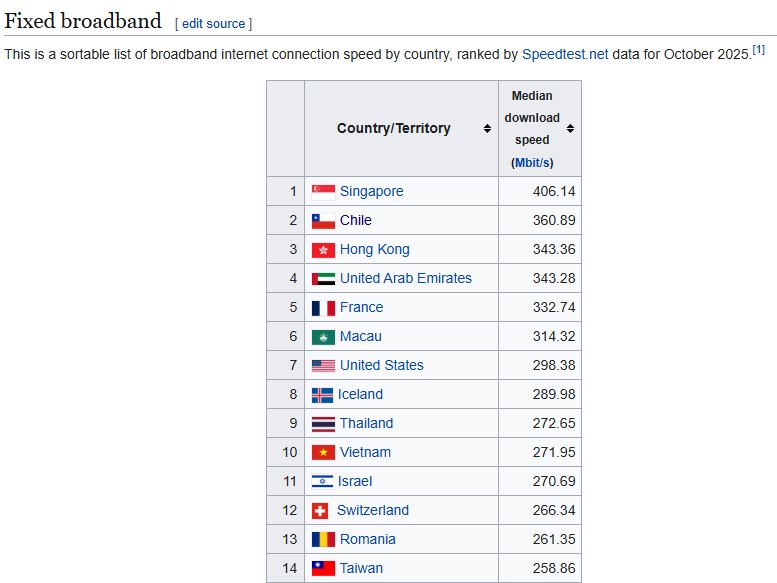Open the Macau article link

(361, 336)
